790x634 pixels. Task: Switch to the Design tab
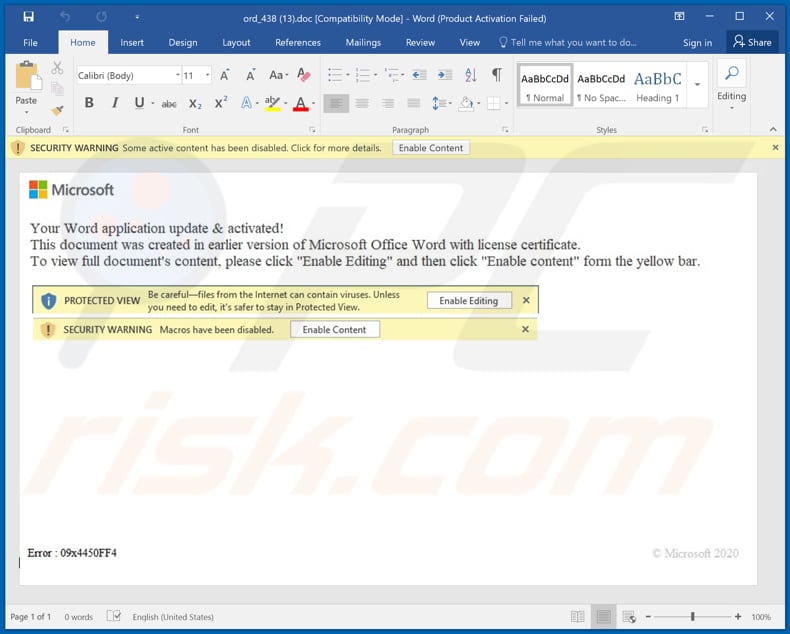183,42
